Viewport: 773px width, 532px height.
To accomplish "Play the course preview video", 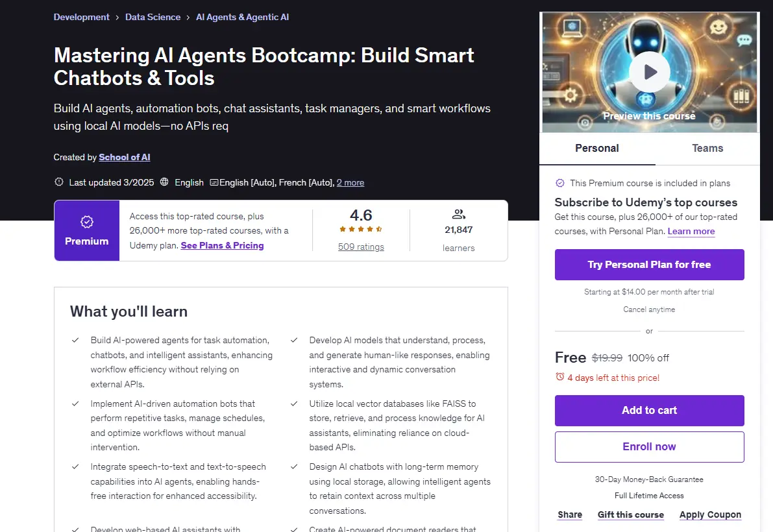I will [649, 72].
